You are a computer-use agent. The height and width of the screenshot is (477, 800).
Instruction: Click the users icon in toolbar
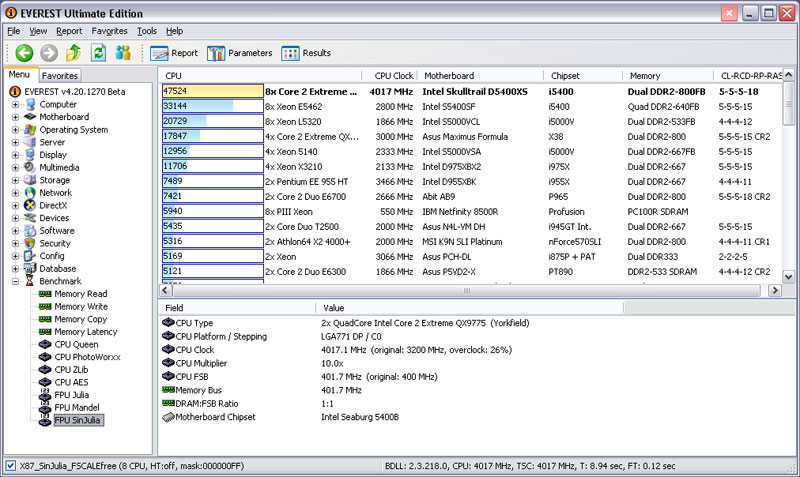[123, 53]
